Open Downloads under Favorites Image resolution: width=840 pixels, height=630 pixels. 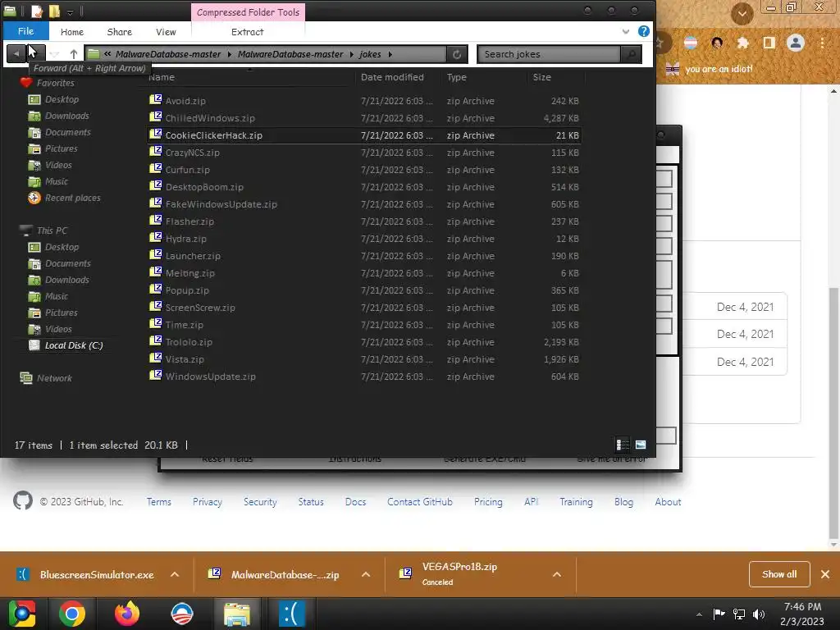[x=67, y=116]
